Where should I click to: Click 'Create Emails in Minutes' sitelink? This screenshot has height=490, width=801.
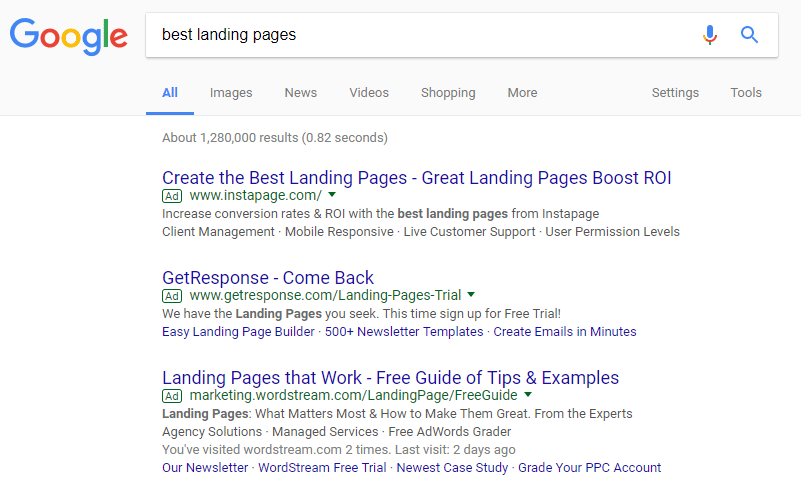coord(564,332)
